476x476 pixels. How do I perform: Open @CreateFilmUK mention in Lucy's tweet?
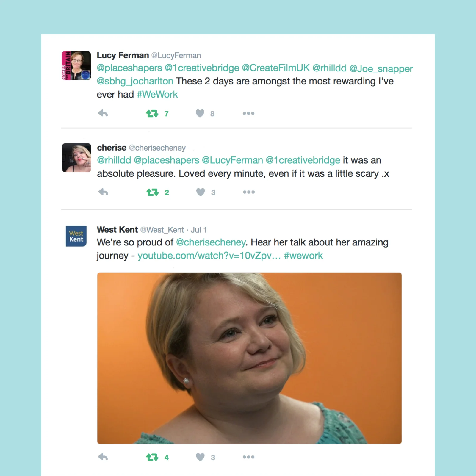(276, 68)
